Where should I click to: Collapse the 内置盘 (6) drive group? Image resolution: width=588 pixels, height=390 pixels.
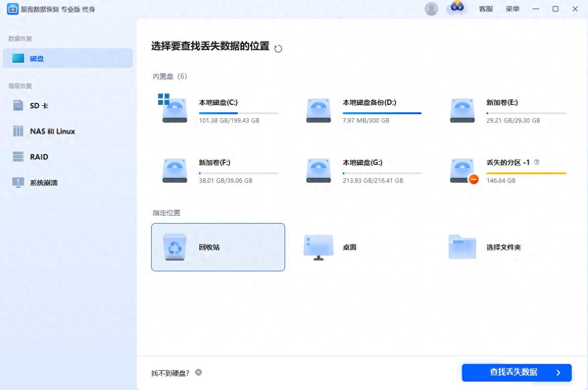click(169, 76)
